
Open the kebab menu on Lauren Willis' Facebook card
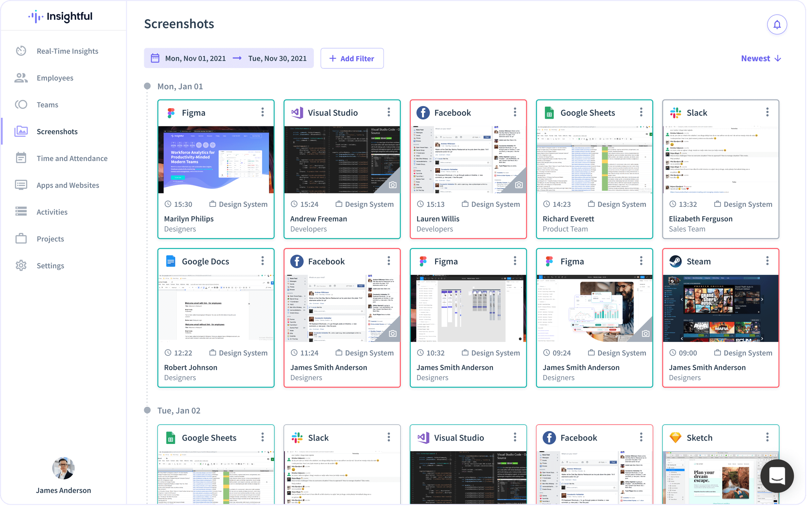[x=515, y=112]
